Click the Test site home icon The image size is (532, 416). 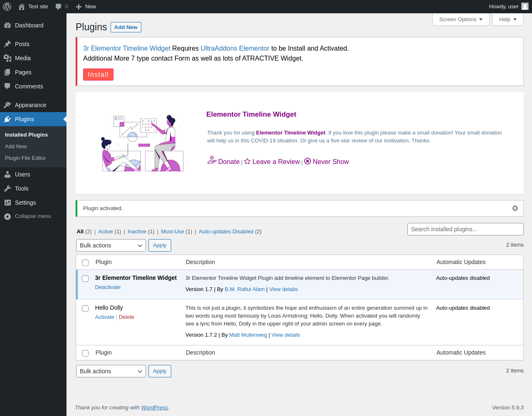coord(22,7)
